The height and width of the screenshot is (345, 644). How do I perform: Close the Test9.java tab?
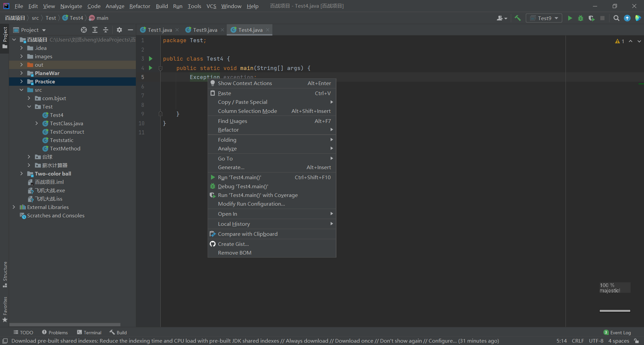coord(222,30)
